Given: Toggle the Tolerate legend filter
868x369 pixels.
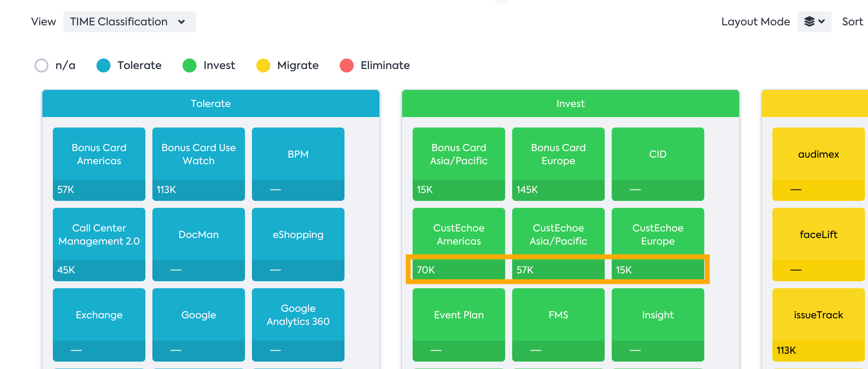Looking at the screenshot, I should pyautogui.click(x=129, y=66).
